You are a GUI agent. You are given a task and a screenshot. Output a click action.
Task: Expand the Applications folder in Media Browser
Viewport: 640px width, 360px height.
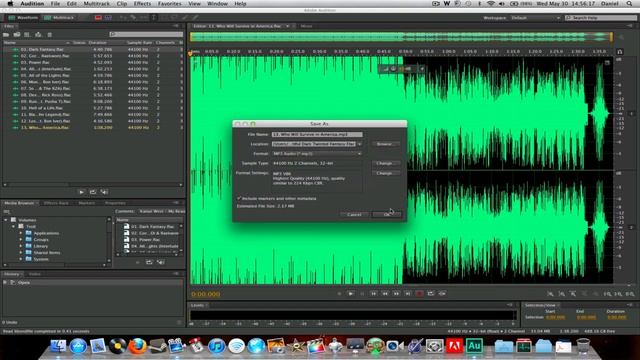pos(21,233)
